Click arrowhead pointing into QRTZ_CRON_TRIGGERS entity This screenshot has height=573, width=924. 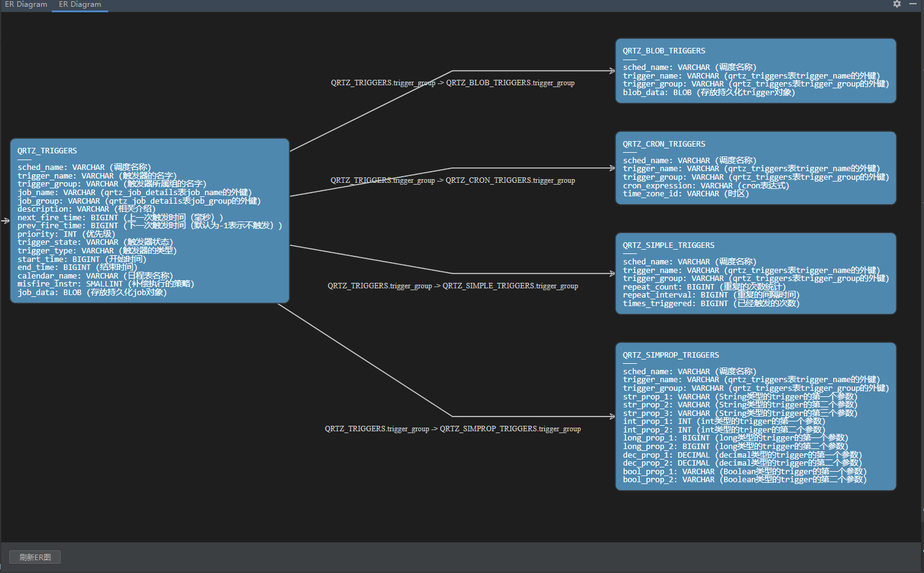coord(611,168)
